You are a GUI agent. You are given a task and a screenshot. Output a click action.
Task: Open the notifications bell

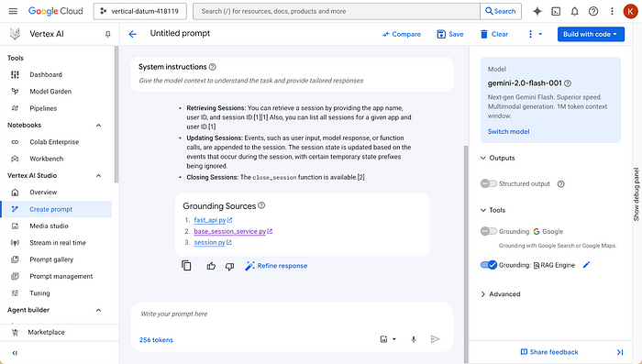click(574, 12)
